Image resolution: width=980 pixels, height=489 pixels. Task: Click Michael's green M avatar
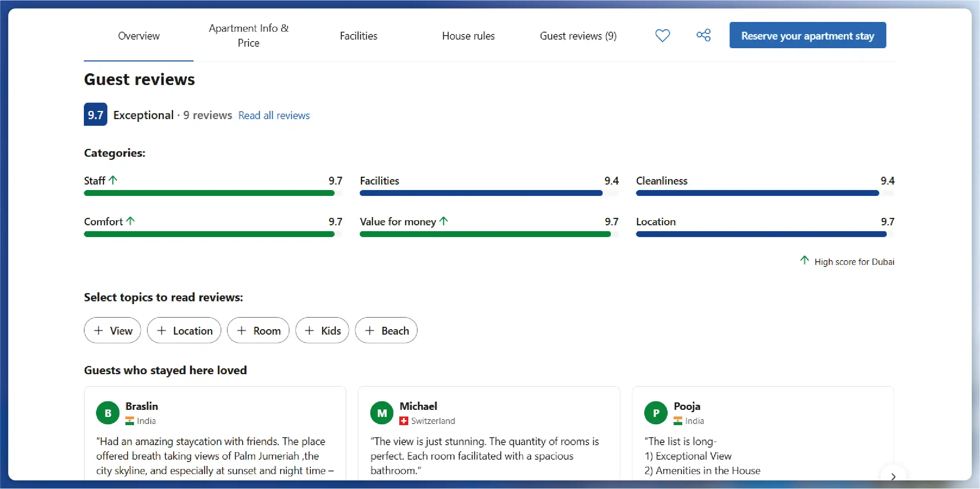point(382,413)
